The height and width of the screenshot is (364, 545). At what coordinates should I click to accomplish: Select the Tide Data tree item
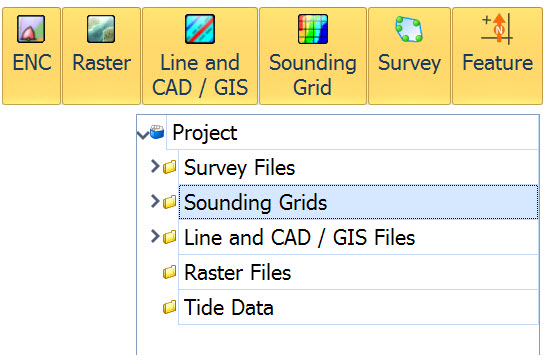pyautogui.click(x=358, y=307)
